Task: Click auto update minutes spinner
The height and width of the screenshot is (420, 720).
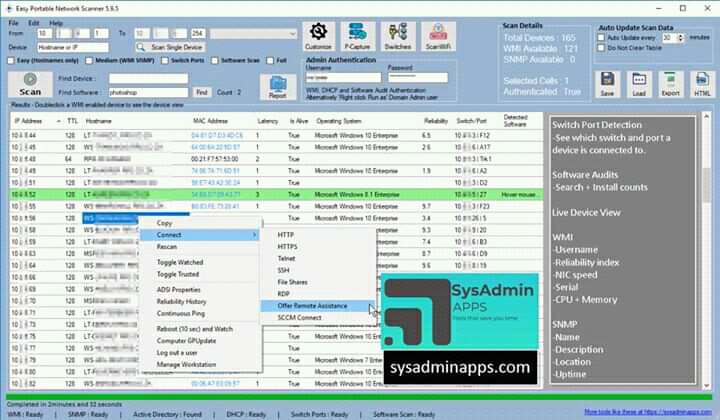Action: tap(681, 38)
